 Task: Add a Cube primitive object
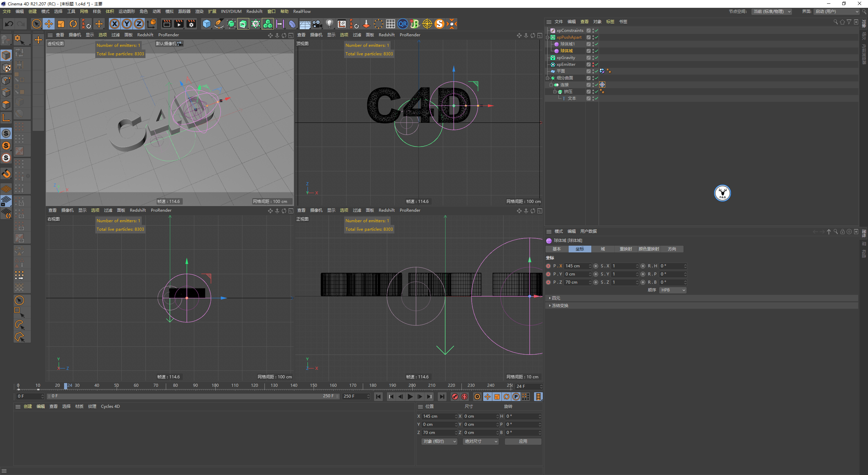coord(206,24)
